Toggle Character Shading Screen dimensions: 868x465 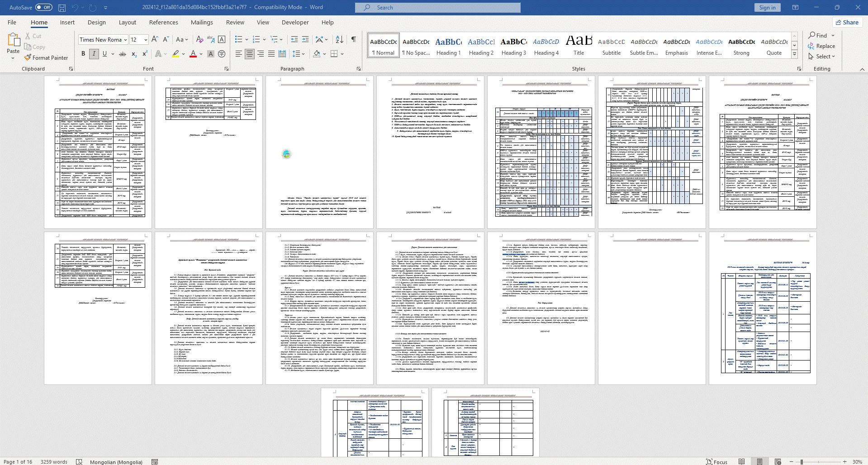tap(211, 54)
